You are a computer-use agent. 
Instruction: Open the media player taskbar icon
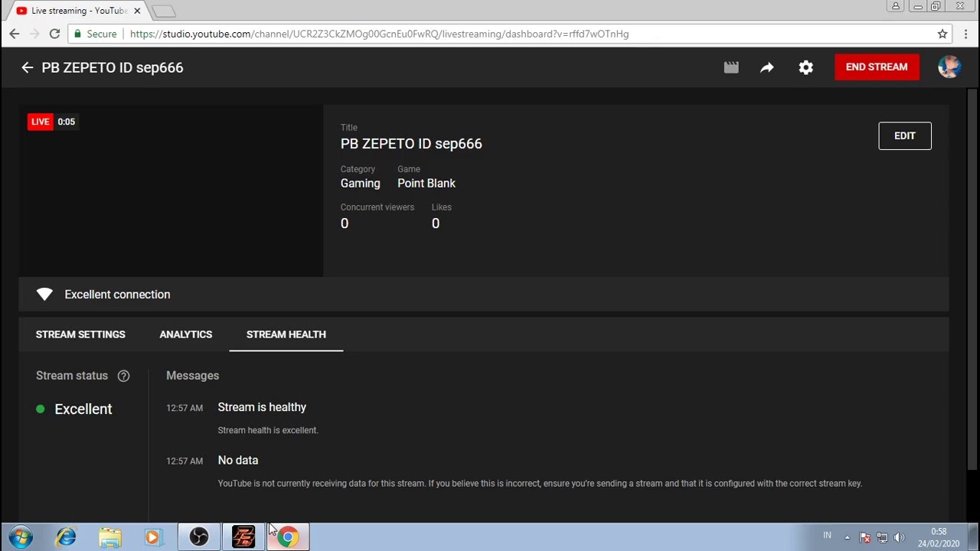(x=153, y=536)
